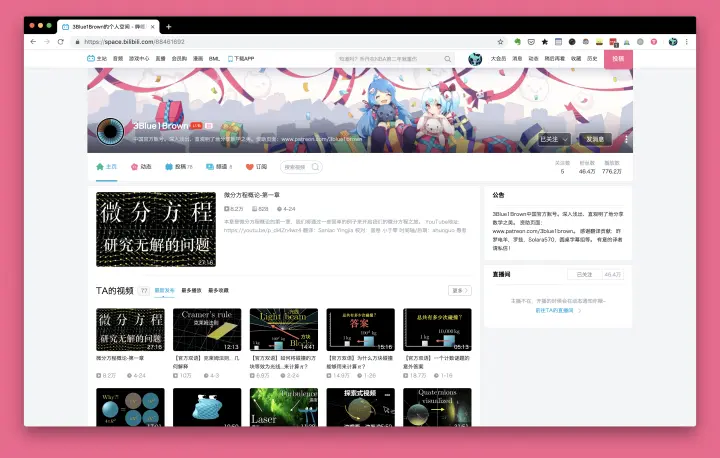Open the three-dot more menu on the banner
720x458 pixels.
coord(626,139)
